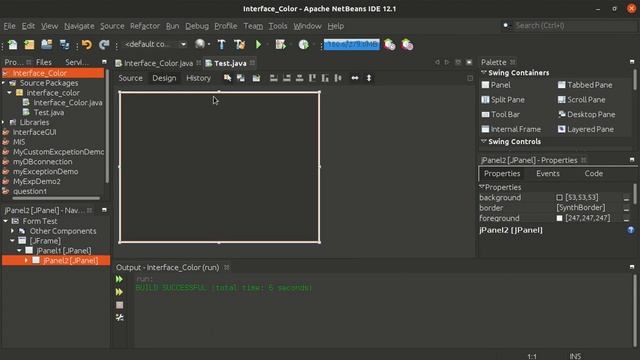Collapse the Swing Containers palette section

tap(484, 73)
